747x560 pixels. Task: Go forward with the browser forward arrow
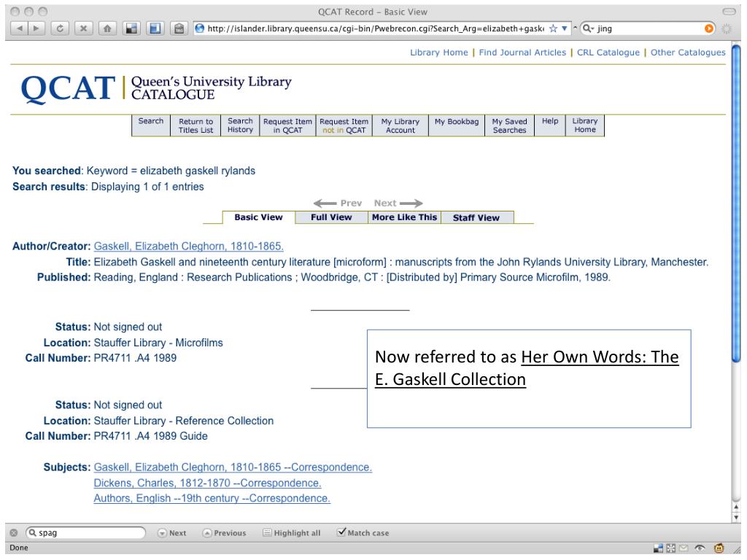(36, 28)
